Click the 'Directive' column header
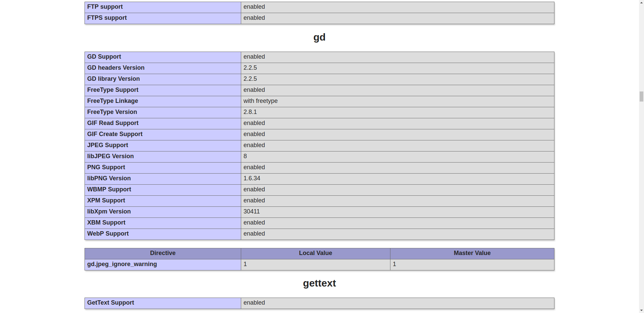 pos(163,253)
